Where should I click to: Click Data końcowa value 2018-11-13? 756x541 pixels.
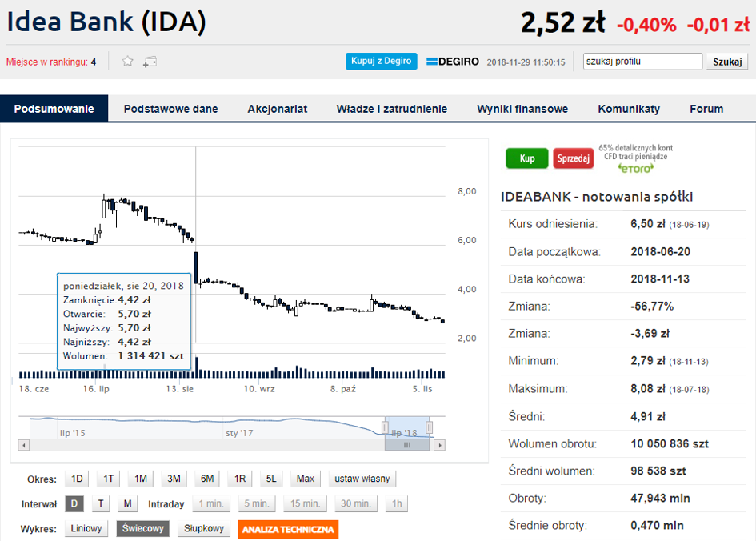click(660, 279)
